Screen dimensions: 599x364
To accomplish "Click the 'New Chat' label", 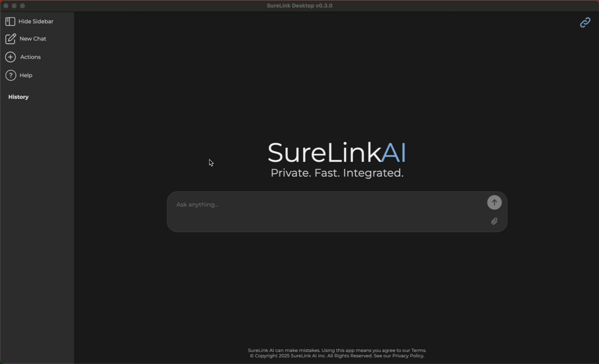I will pyautogui.click(x=33, y=39).
